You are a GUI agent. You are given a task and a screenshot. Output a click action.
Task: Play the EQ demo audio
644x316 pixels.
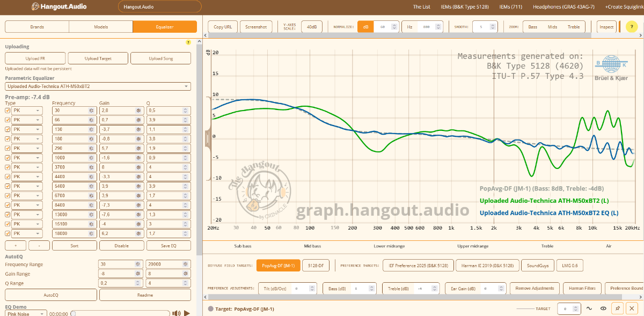point(187,313)
